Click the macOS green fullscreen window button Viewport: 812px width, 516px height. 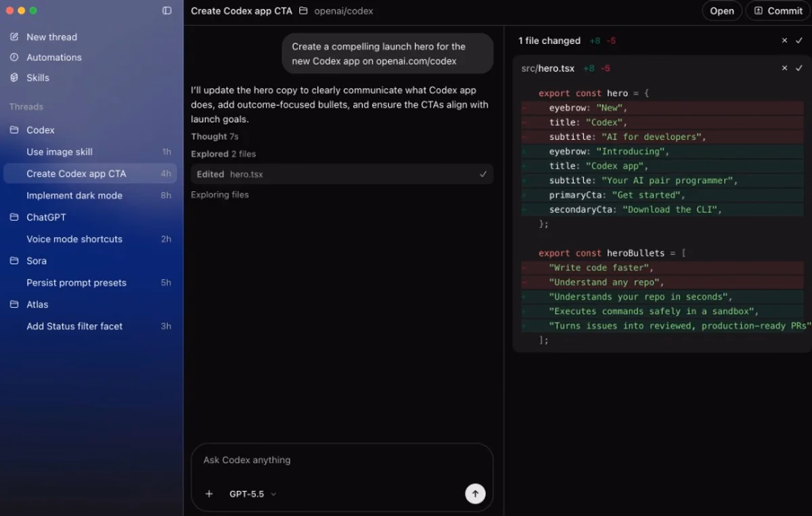coord(34,11)
